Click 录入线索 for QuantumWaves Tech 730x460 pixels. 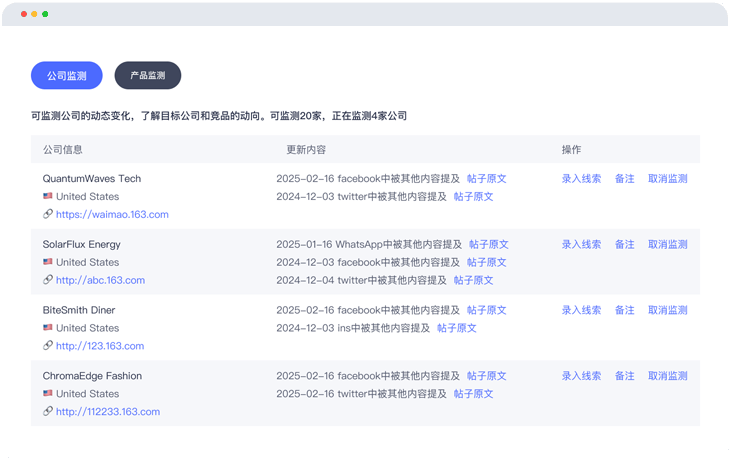coord(581,179)
